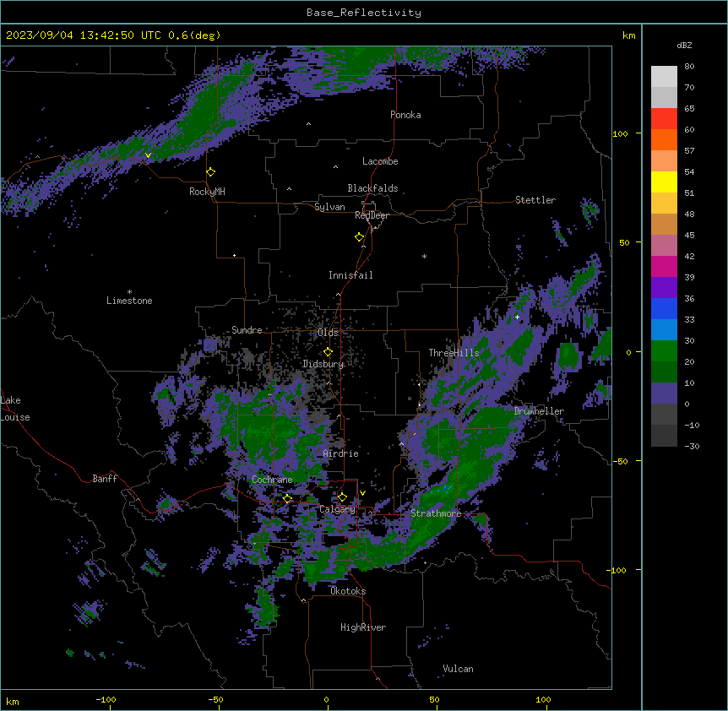The image size is (728, 711).
Task: Click the Olds town label
Action: (x=328, y=333)
